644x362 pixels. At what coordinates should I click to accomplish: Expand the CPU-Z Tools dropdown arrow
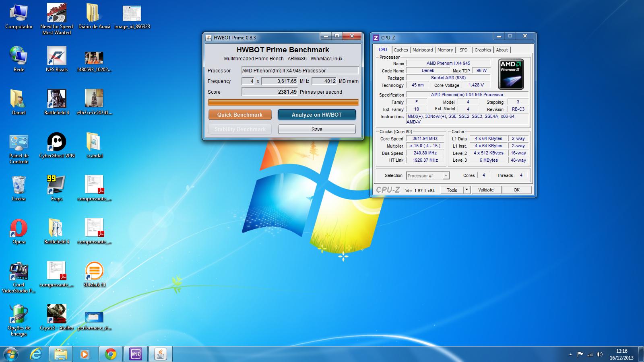click(466, 190)
